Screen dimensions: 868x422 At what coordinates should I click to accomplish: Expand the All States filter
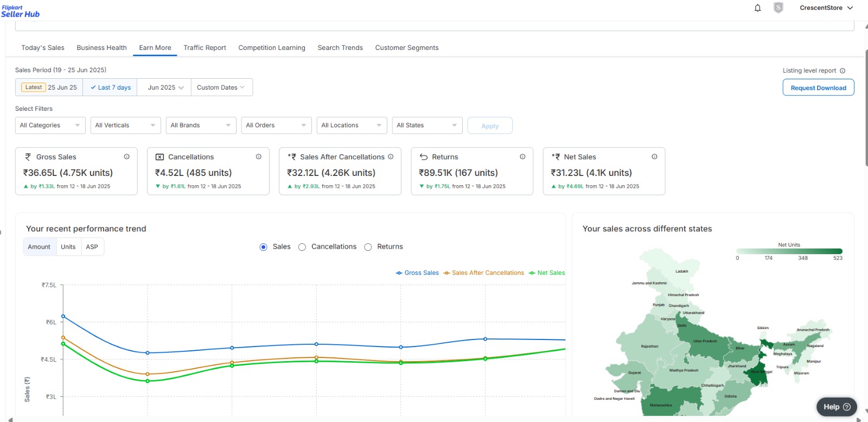(x=427, y=125)
